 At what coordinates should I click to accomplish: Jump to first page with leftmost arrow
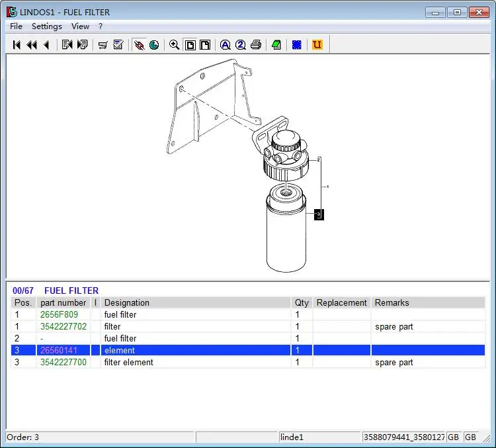point(17,45)
